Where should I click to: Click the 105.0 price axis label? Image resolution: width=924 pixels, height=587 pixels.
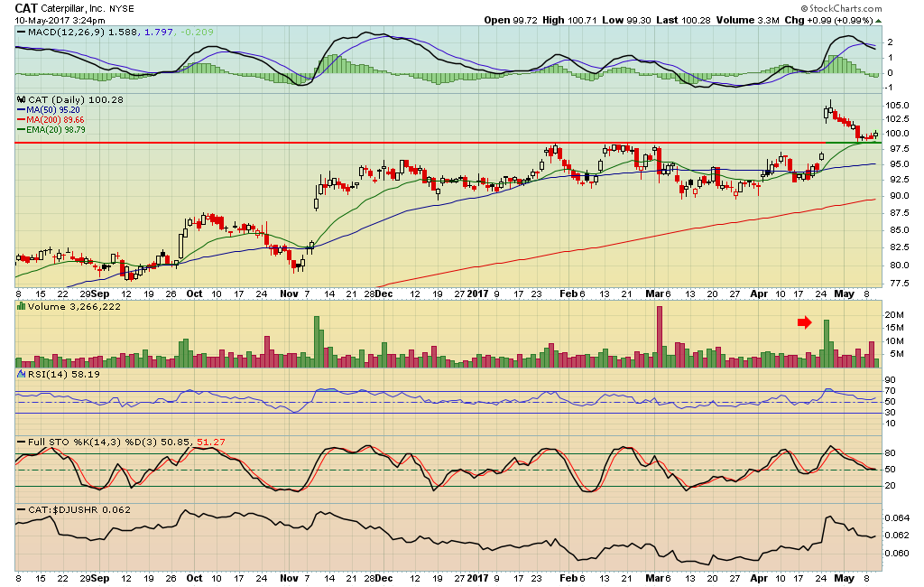click(x=897, y=106)
